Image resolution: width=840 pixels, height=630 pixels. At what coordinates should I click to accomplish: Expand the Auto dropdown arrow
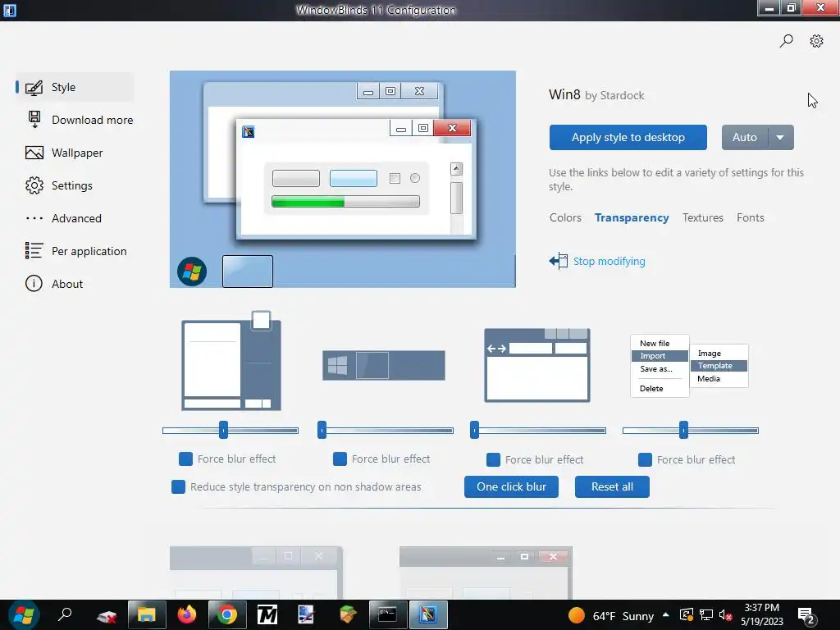781,138
